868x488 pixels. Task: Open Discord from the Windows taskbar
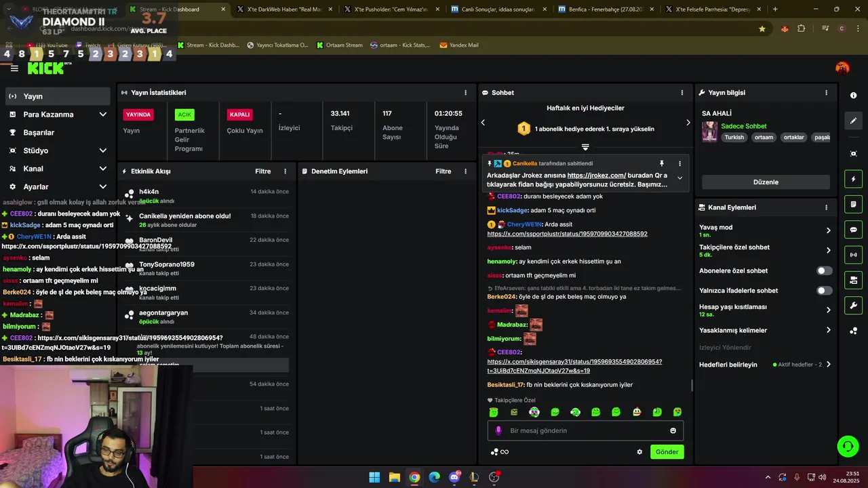[x=454, y=477]
